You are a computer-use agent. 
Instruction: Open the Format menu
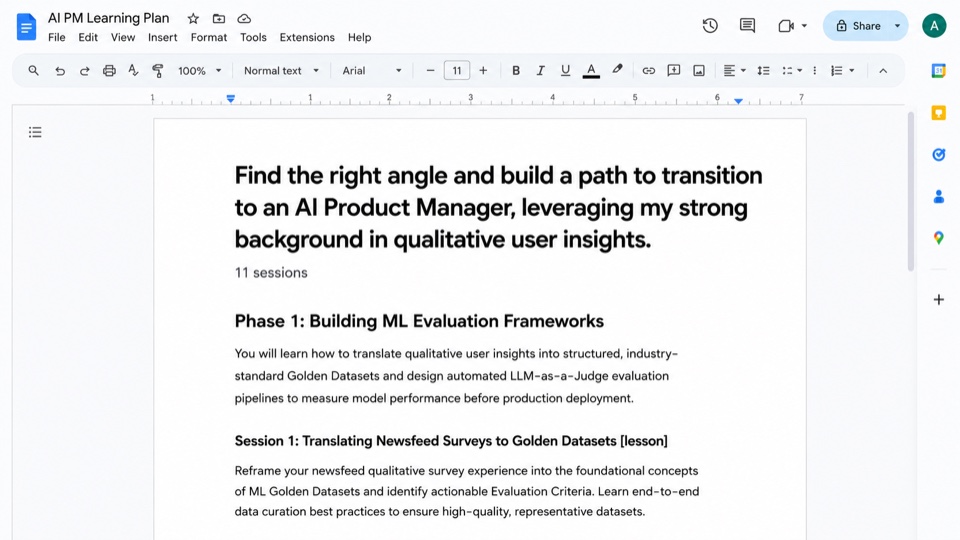coord(208,37)
